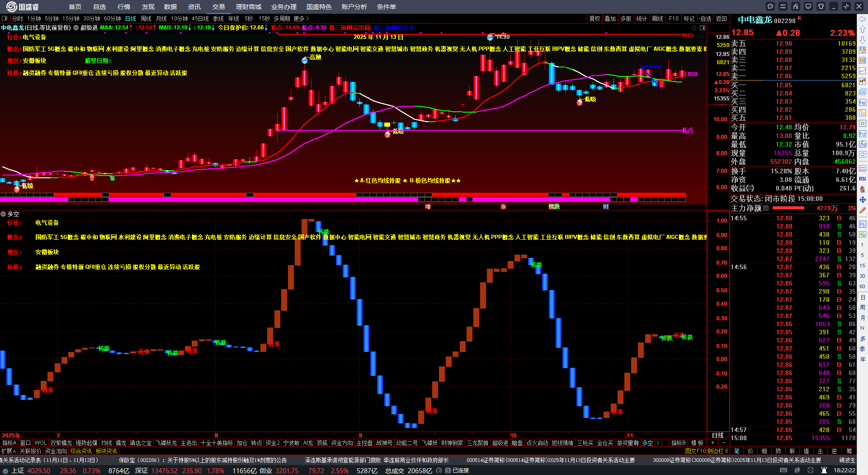
Task: Switch to the 周线 weekly tab
Action: 146,19
